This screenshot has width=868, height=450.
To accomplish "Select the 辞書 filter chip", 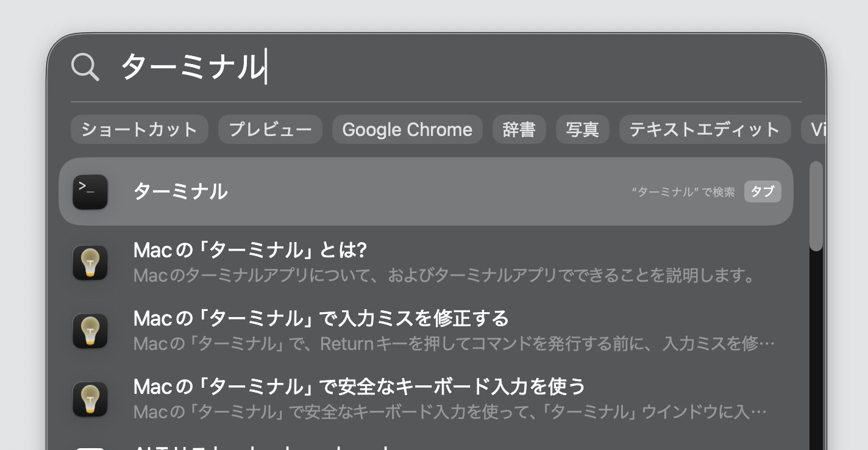I will point(519,129).
